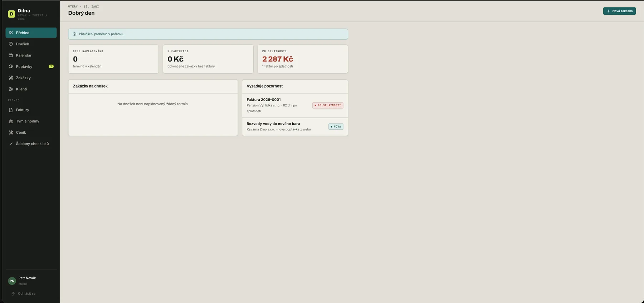Navigate to Zakázky section
644x303 pixels.
(x=31, y=78)
